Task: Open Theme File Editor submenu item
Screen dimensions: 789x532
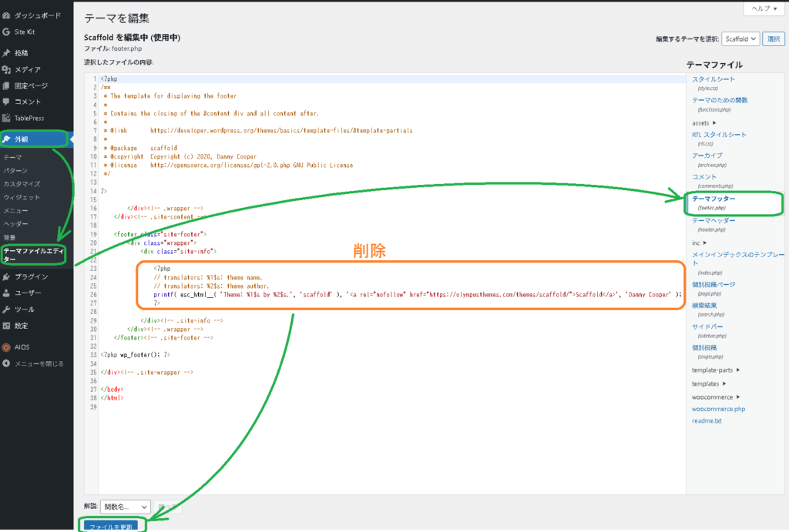Action: click(x=35, y=255)
